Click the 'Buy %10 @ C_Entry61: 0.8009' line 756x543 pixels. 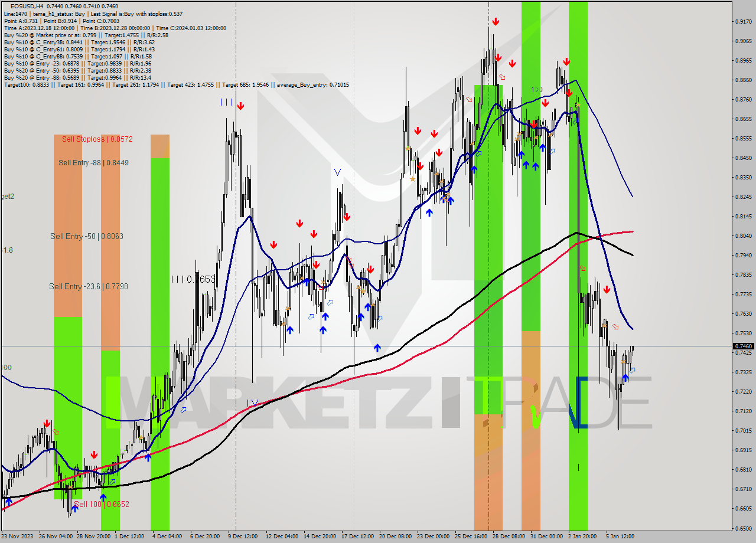click(79, 49)
